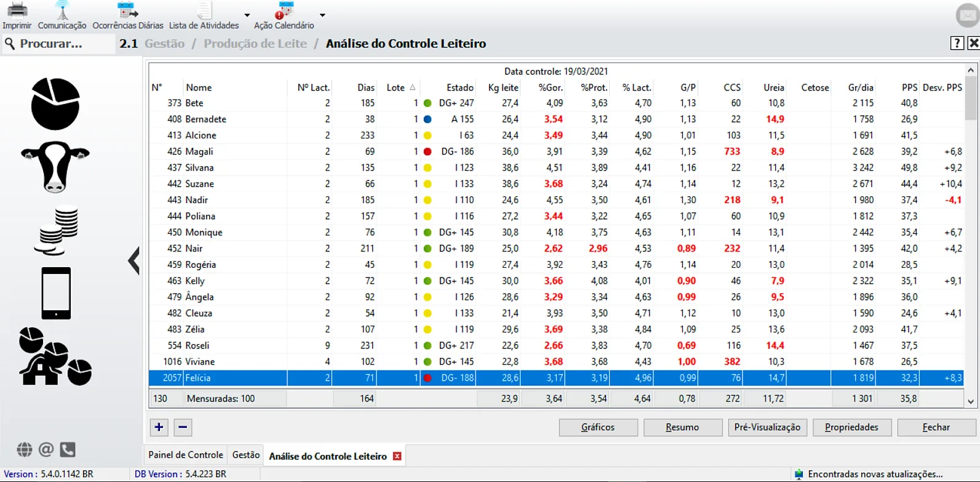
Task: Click the phone contact icon
Action: click(x=68, y=450)
